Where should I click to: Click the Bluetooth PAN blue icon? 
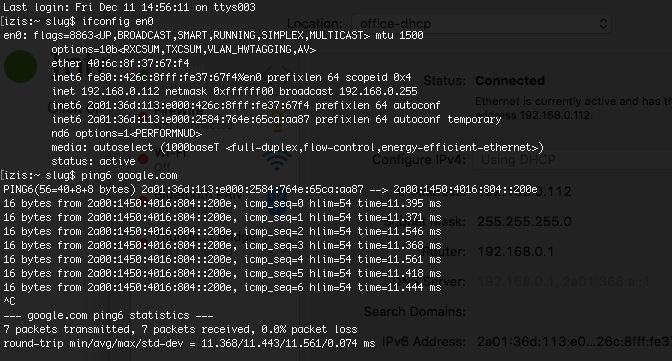click(277, 206)
